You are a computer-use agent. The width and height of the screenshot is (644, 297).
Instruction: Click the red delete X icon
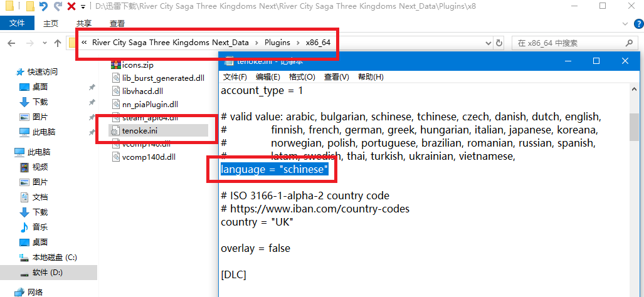(x=71, y=6)
